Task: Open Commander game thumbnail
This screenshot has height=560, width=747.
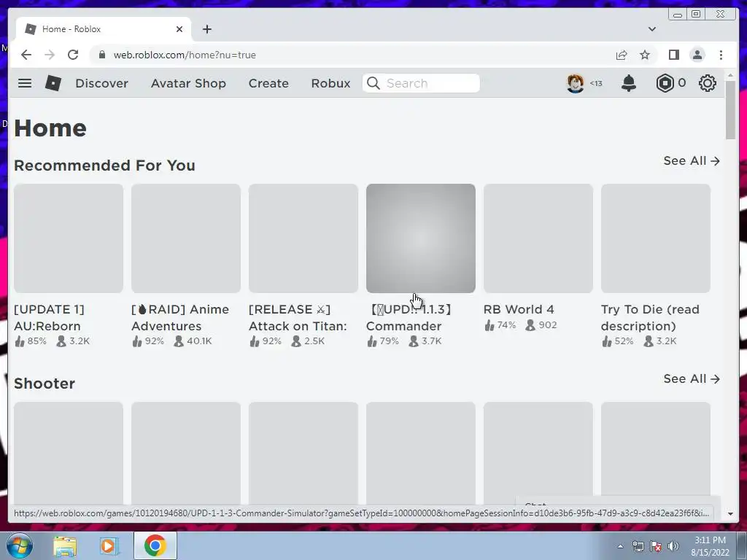Action: click(421, 238)
